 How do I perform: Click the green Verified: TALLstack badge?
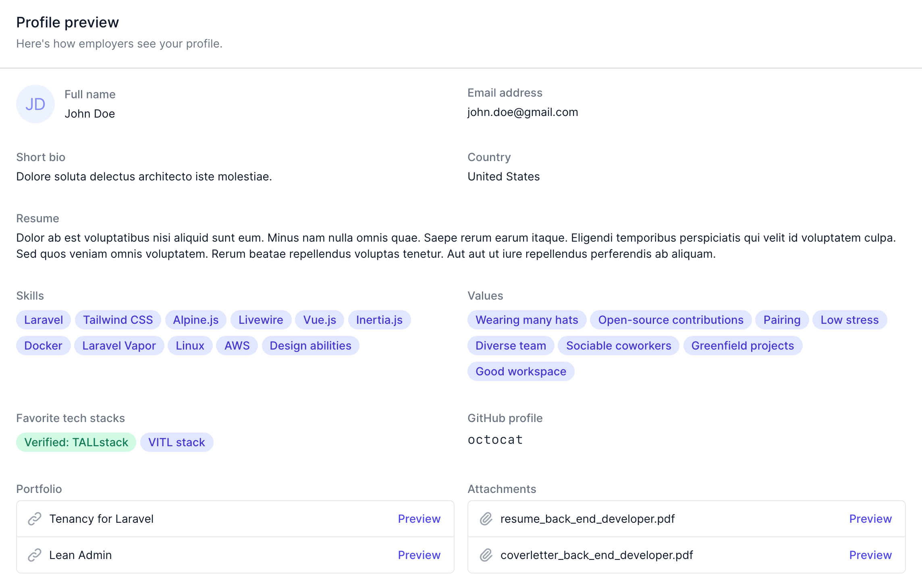(76, 442)
